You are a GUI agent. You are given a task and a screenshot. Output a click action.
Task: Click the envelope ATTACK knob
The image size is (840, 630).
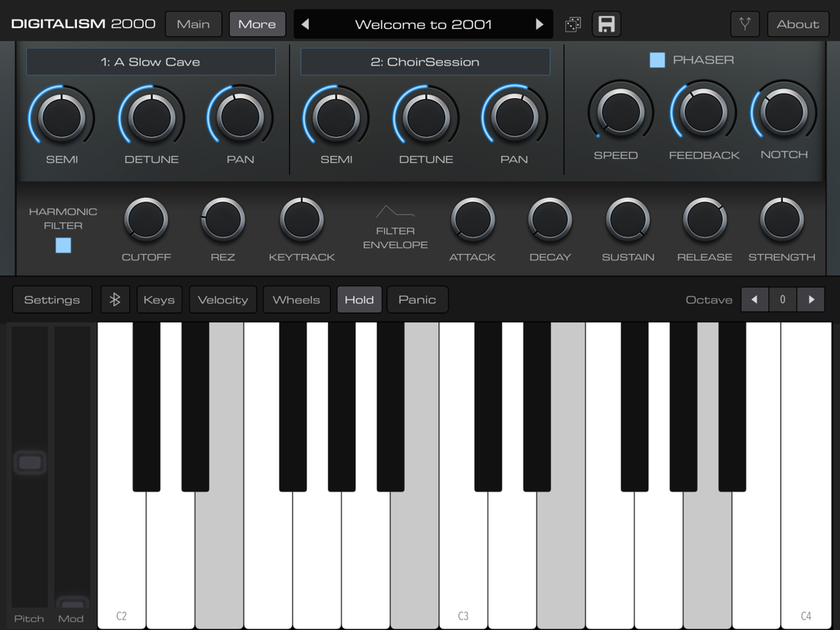(473, 220)
